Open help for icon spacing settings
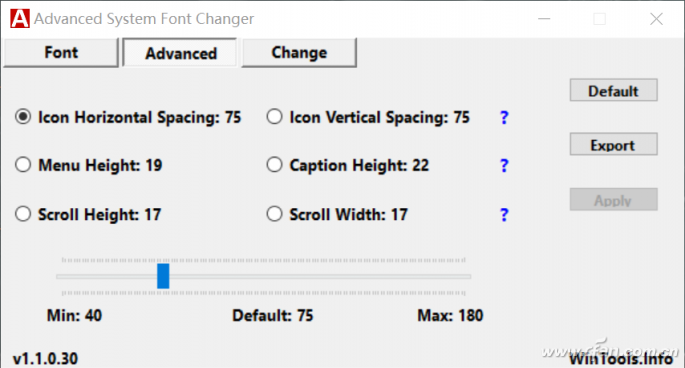 pos(504,117)
